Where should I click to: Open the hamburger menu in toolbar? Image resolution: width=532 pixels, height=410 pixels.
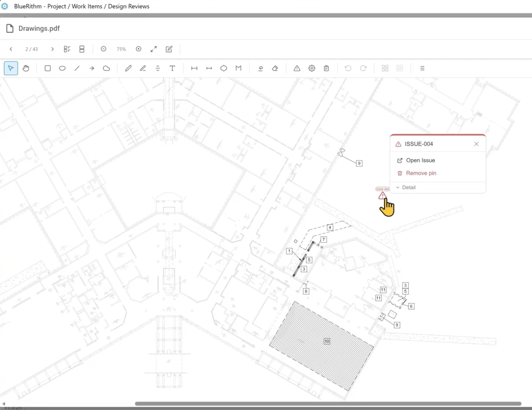point(422,68)
